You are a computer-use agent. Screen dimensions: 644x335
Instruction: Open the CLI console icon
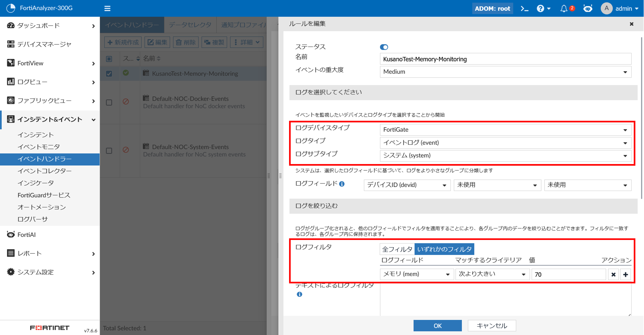point(524,8)
